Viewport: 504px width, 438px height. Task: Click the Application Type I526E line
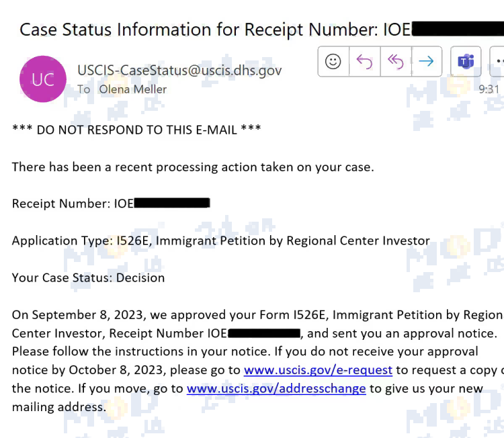coord(220,240)
